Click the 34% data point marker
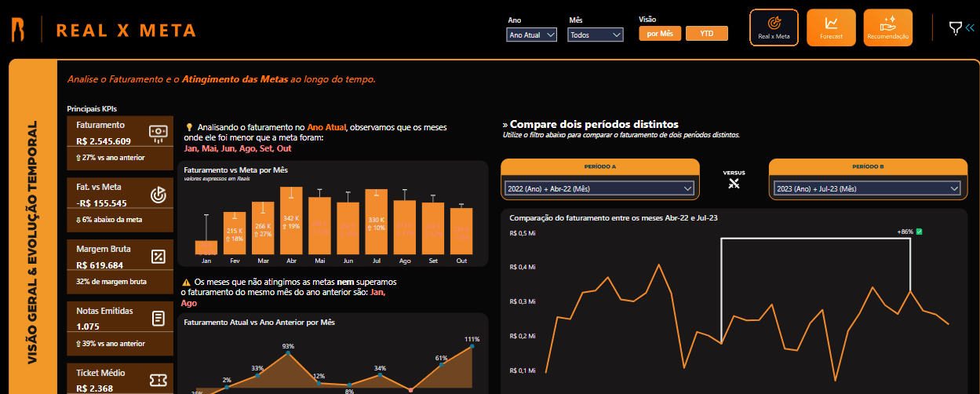Image resolution: width=980 pixels, height=394 pixels. [380, 375]
